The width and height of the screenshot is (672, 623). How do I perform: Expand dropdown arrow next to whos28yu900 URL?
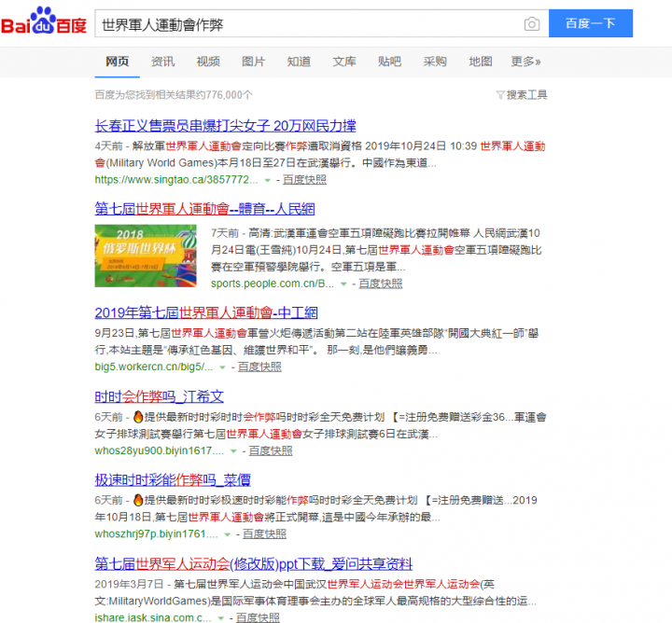[233, 451]
